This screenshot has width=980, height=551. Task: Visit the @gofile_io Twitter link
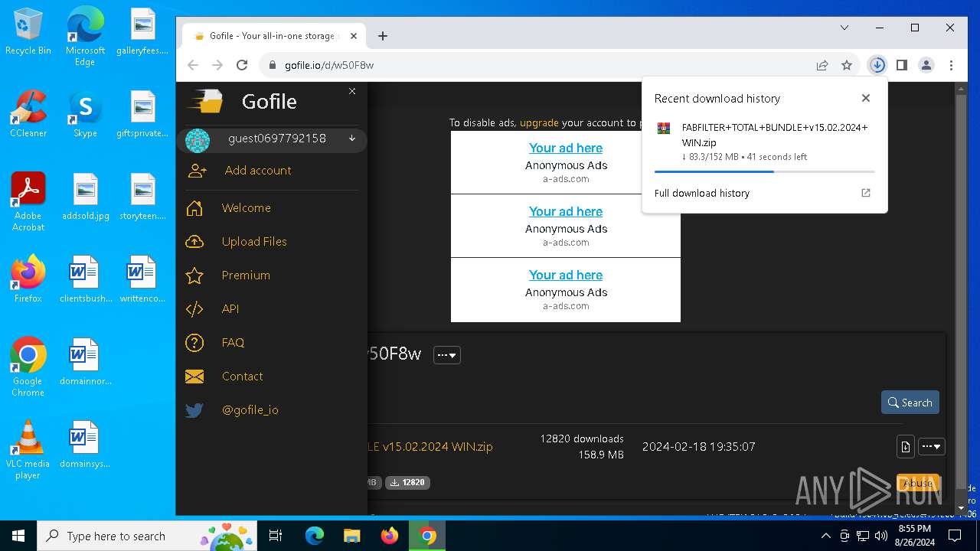click(250, 410)
